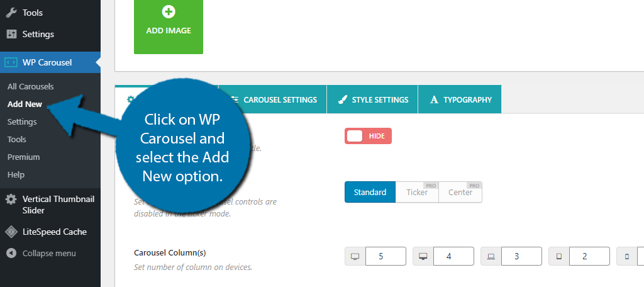Click 'Set number of column on devices.' text
644x287 pixels.
click(193, 267)
